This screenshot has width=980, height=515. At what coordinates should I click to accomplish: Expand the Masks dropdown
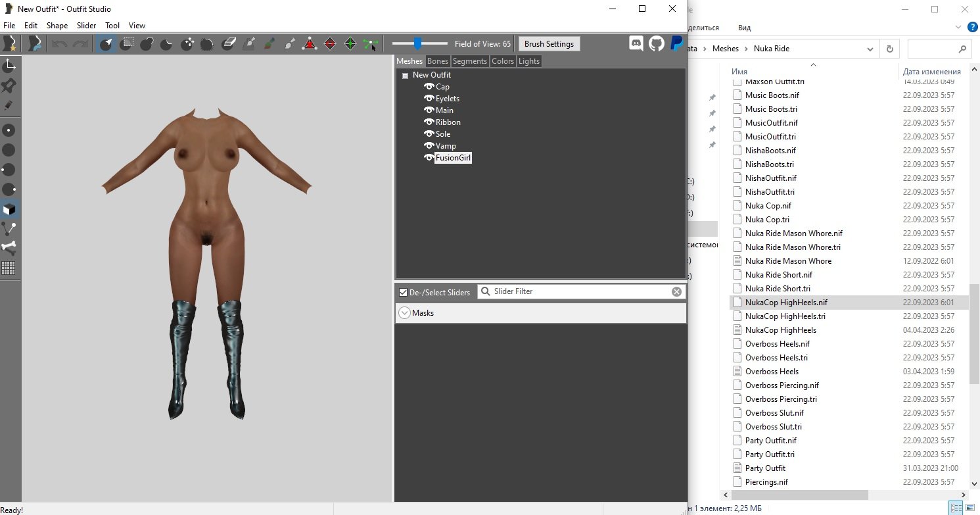tap(405, 313)
